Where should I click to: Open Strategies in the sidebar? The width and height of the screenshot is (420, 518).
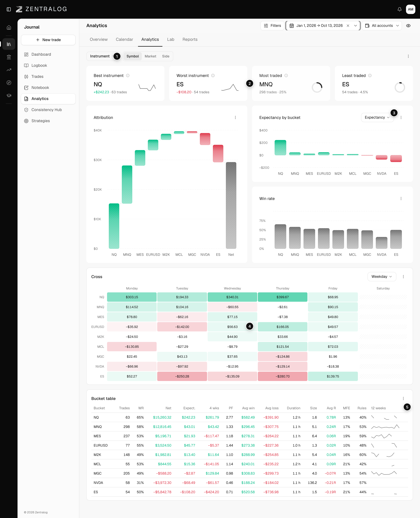pyautogui.click(x=48, y=121)
